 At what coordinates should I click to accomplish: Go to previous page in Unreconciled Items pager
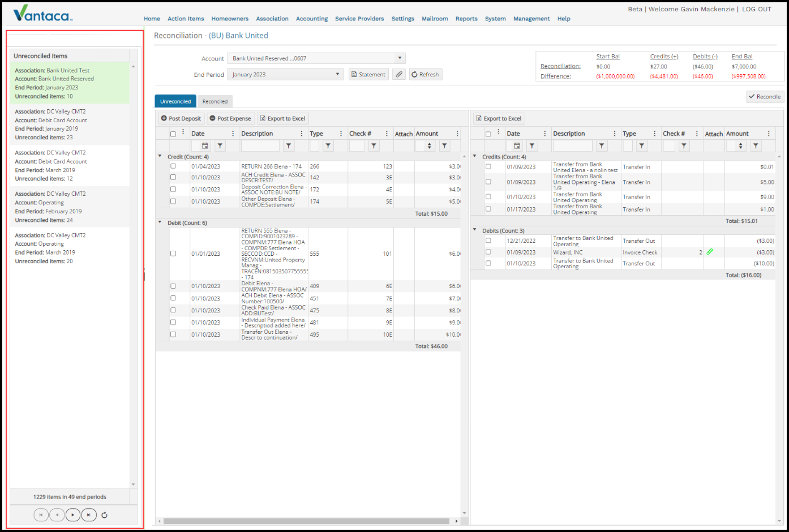click(x=57, y=515)
